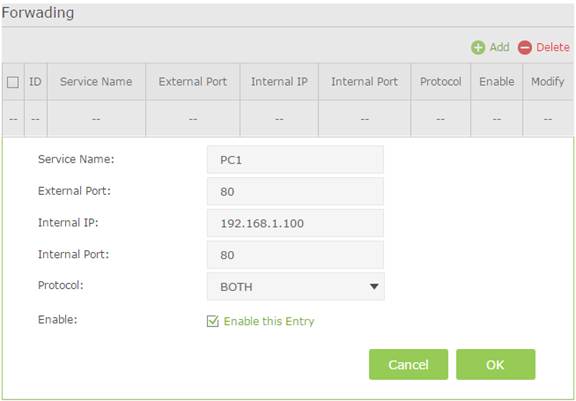Click the Protocol column header
This screenshot has width=576, height=401.
coord(440,82)
